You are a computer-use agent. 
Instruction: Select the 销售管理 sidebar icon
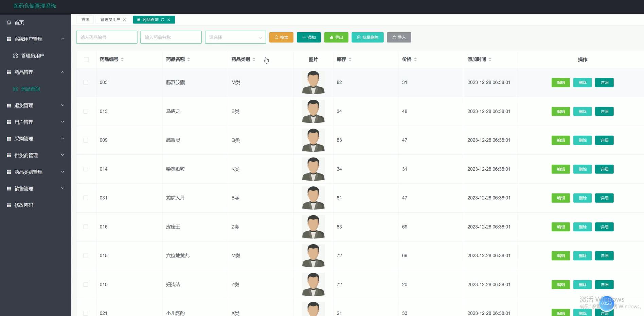point(8,188)
